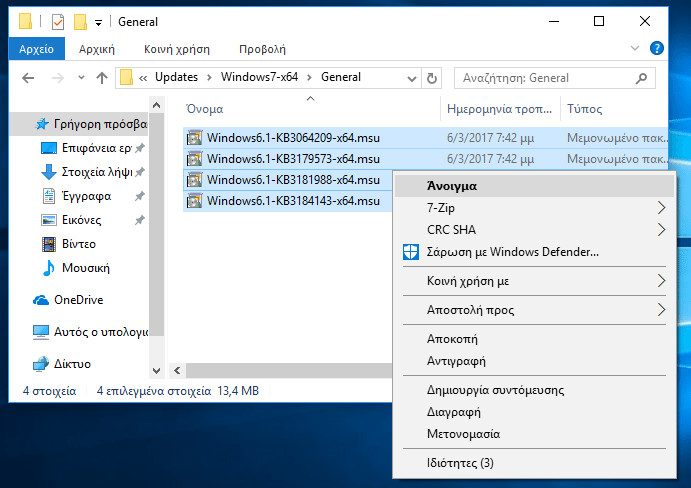Expand the ribbon with the chevron

tap(635, 48)
